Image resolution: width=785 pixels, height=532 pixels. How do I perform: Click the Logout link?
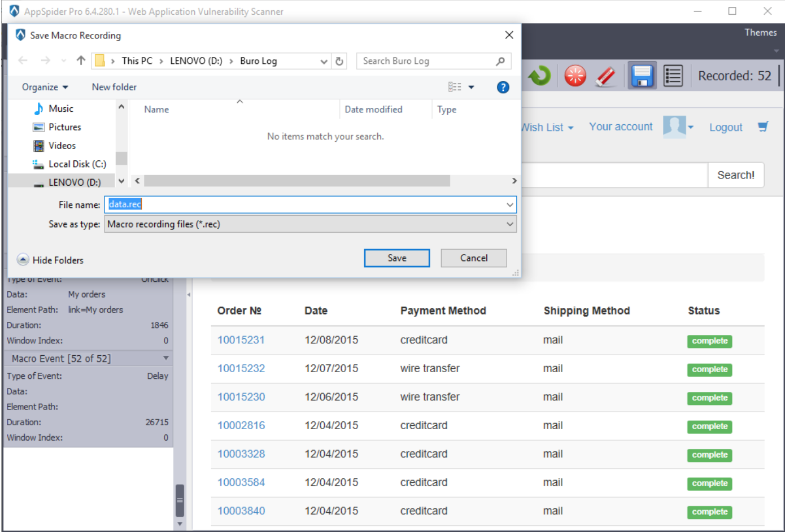point(726,128)
